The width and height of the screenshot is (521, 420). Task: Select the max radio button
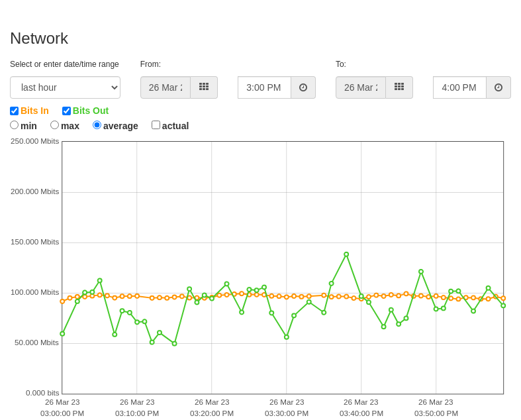[x=54, y=125]
